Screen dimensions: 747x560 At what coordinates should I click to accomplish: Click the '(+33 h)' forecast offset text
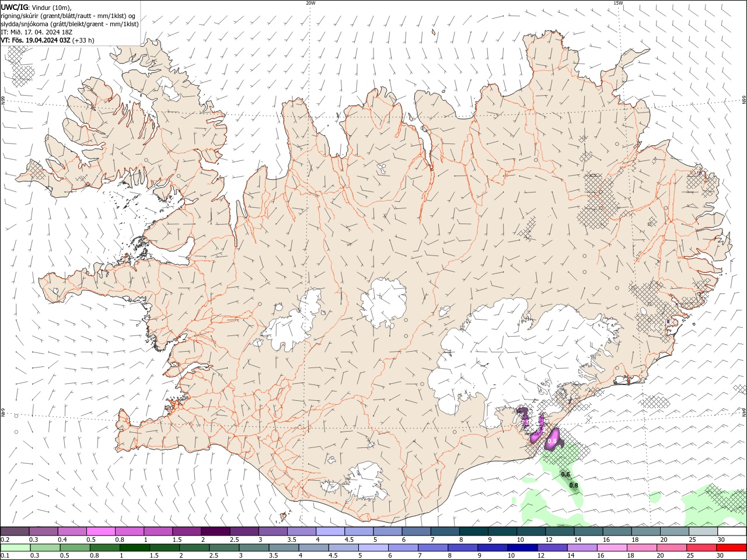[x=83, y=40]
